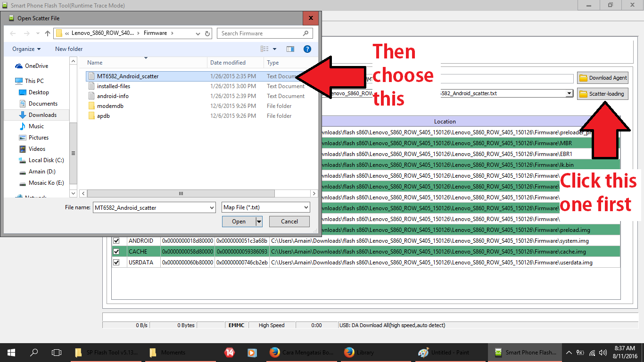Select This PC in navigation pane
The height and width of the screenshot is (362, 644).
pyautogui.click(x=34, y=81)
